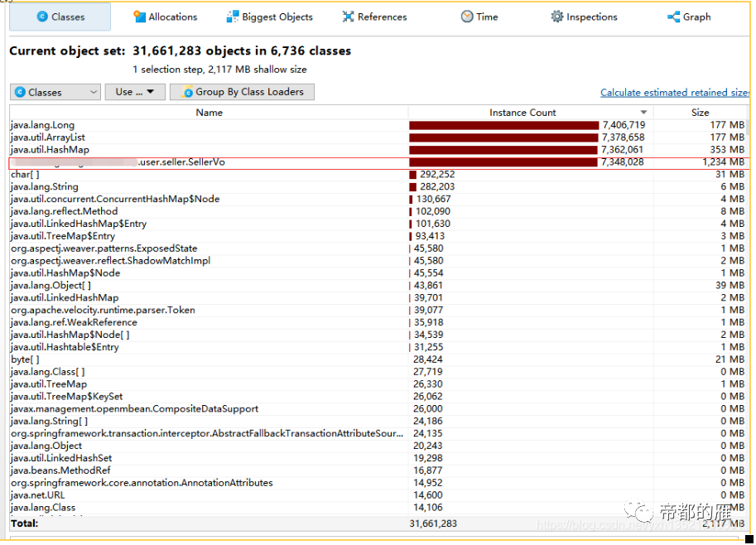This screenshot has width=756, height=545.
Task: Select the java.lang.String[ ] row
Action: pos(378,421)
